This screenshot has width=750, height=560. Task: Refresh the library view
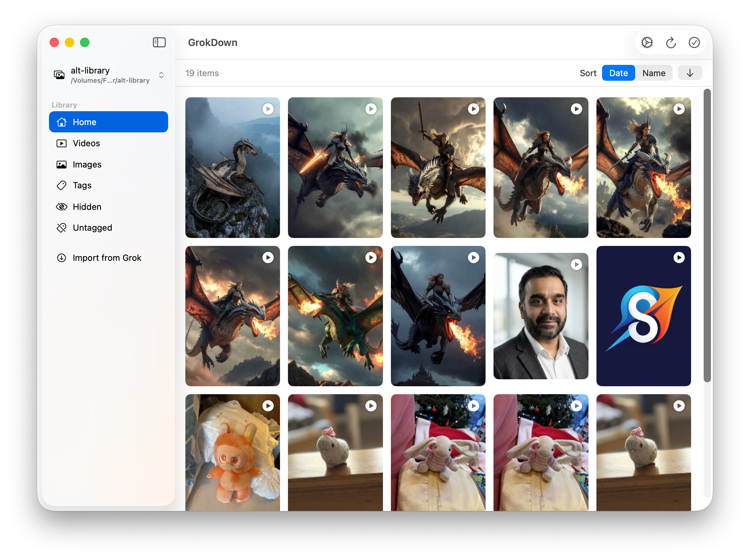click(671, 42)
